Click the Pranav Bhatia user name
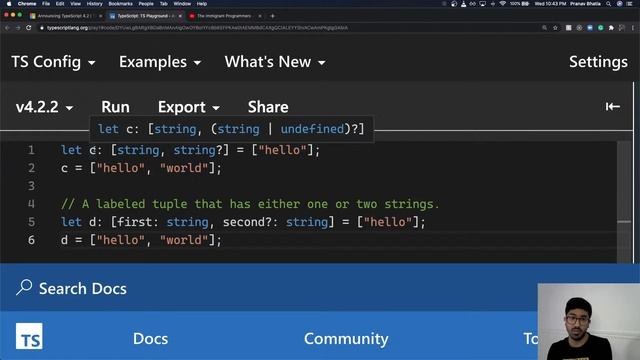This screenshot has width=640, height=360. [585, 4]
